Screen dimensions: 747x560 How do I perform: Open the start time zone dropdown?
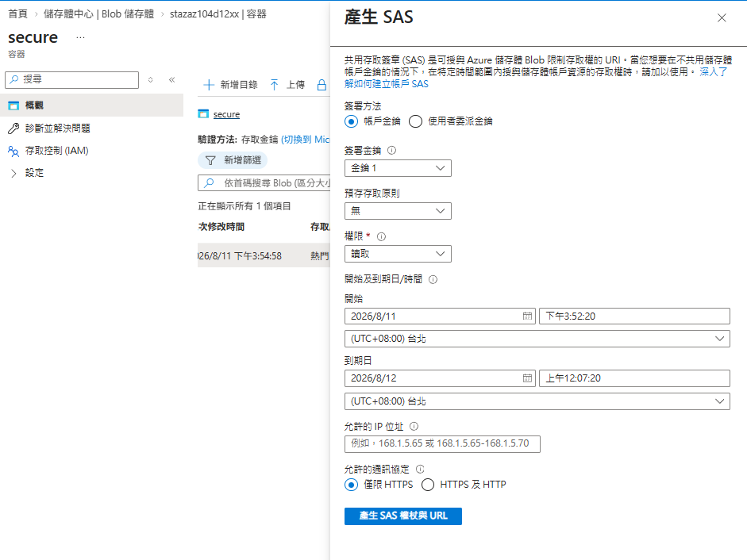(537, 339)
